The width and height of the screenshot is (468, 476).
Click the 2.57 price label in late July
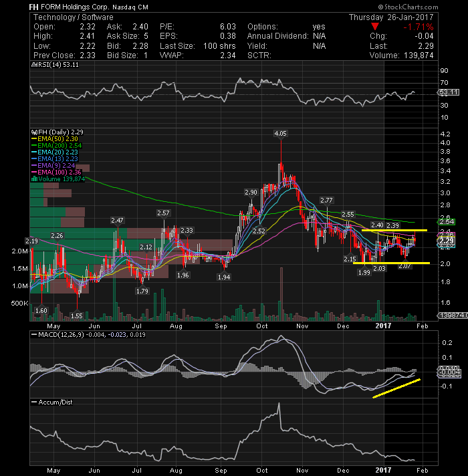coord(163,213)
